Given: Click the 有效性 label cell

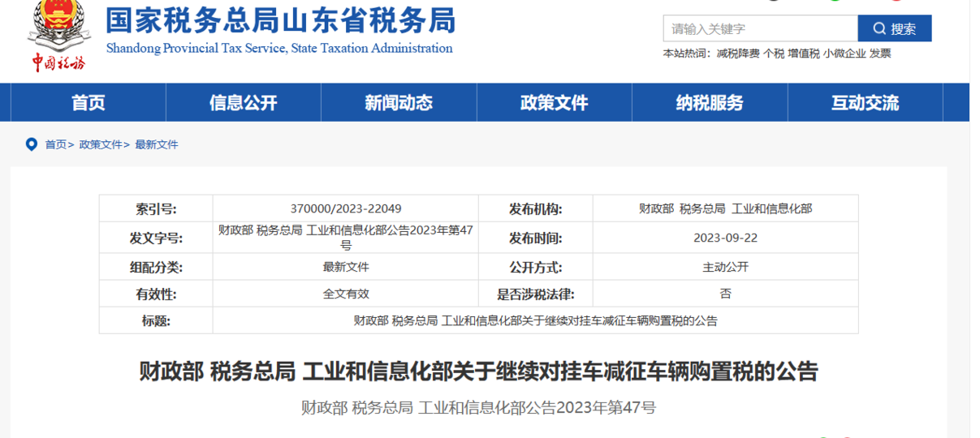Looking at the screenshot, I should 156,294.
